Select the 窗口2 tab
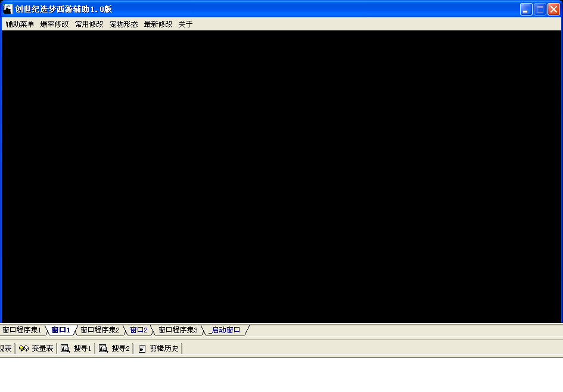 point(139,330)
